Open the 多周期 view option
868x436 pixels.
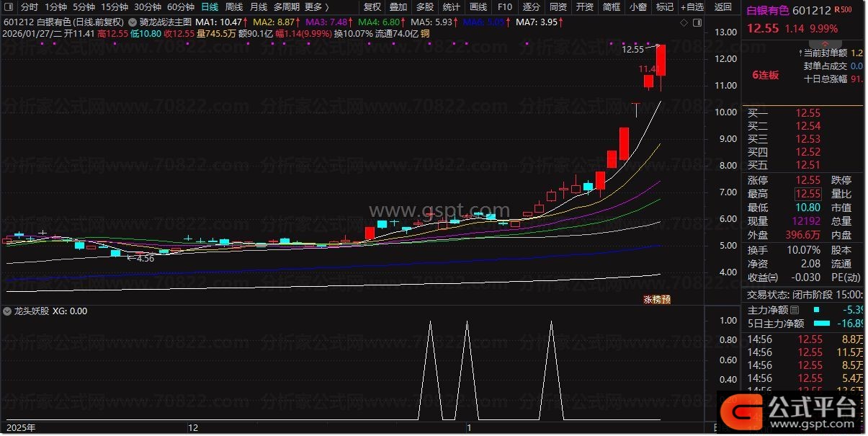(286, 7)
